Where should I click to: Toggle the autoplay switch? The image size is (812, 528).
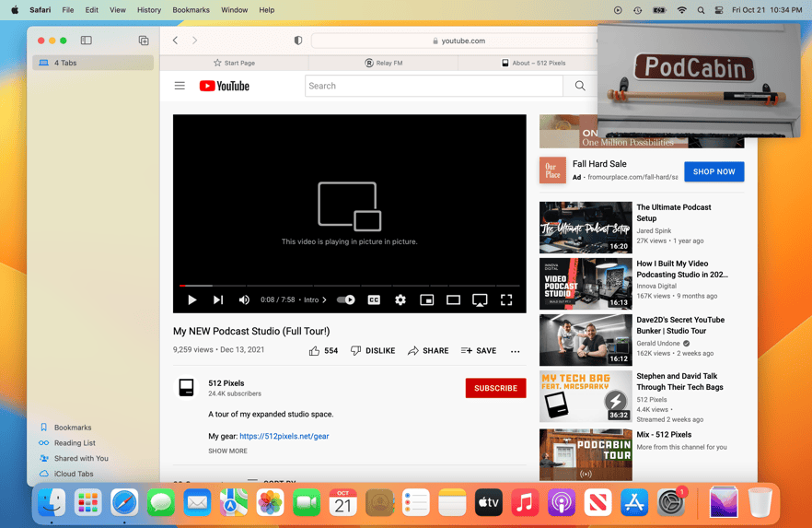346,300
